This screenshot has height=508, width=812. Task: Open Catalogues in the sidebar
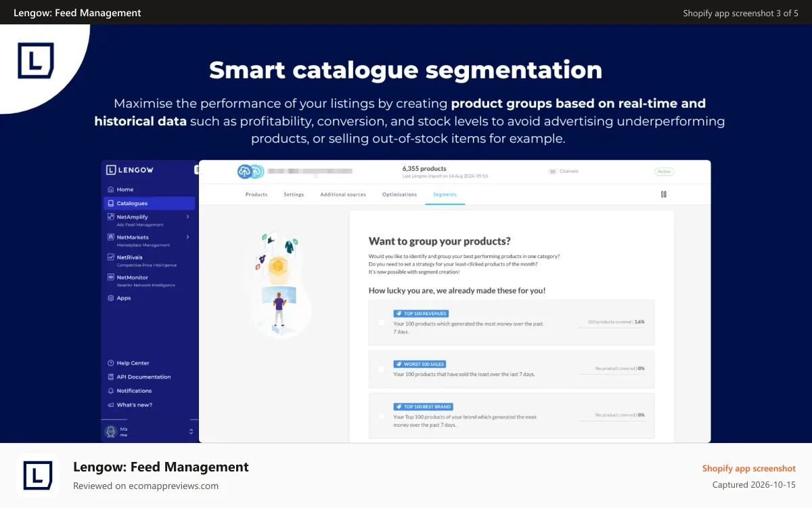click(x=149, y=203)
